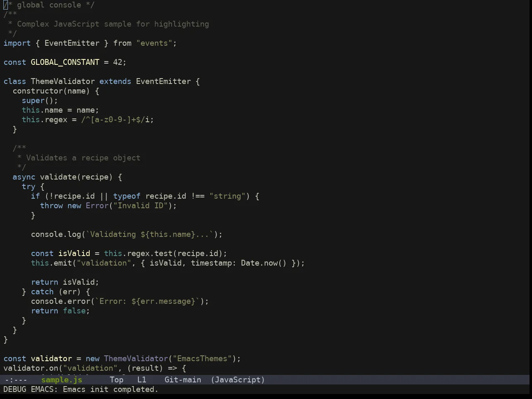Click the sample.js buffer name in mode line

pos(62,379)
